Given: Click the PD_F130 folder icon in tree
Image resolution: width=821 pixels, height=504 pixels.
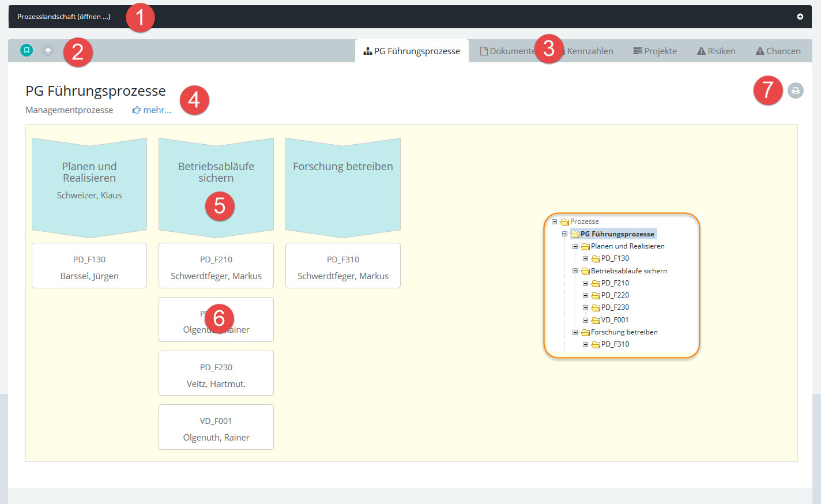Looking at the screenshot, I should [596, 259].
